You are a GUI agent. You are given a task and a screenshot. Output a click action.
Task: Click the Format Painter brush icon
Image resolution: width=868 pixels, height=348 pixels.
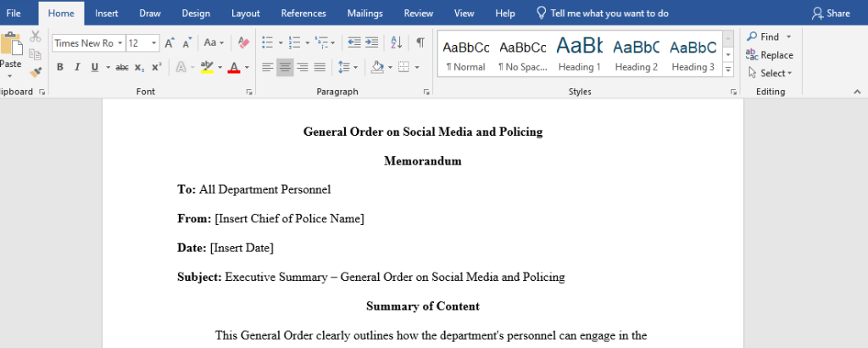click(35, 72)
